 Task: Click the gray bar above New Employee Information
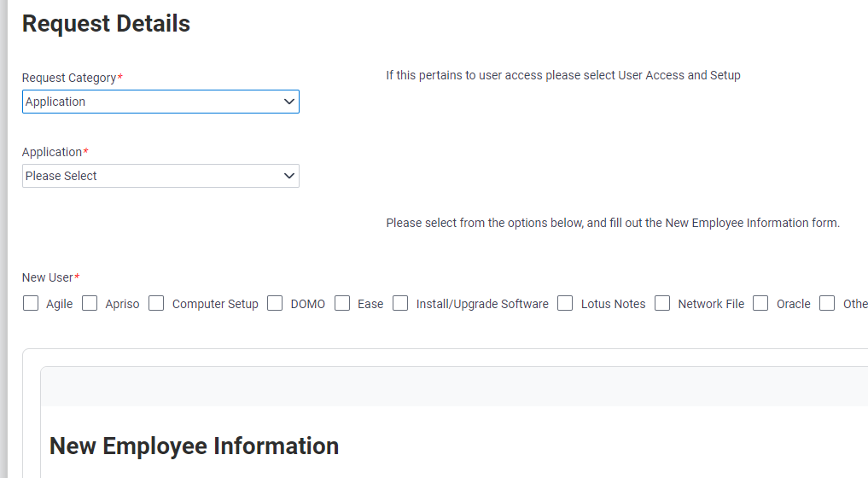pyautogui.click(x=454, y=387)
